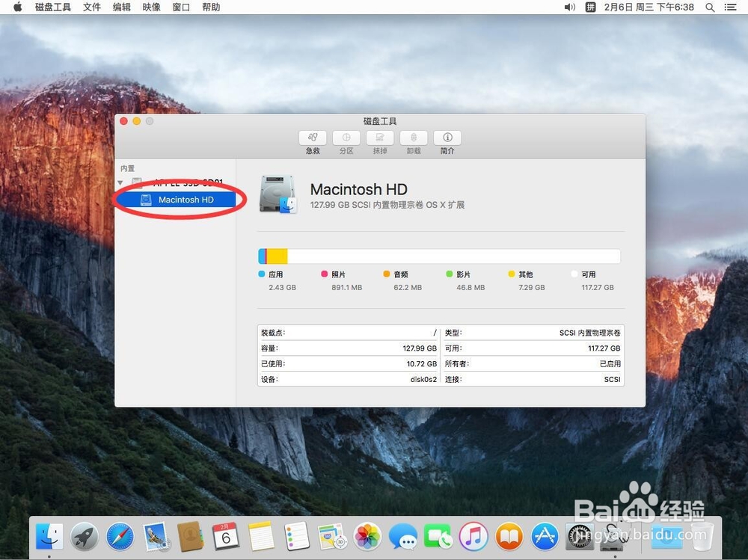Open App Store from the Dock
748x560 pixels.
545,536
